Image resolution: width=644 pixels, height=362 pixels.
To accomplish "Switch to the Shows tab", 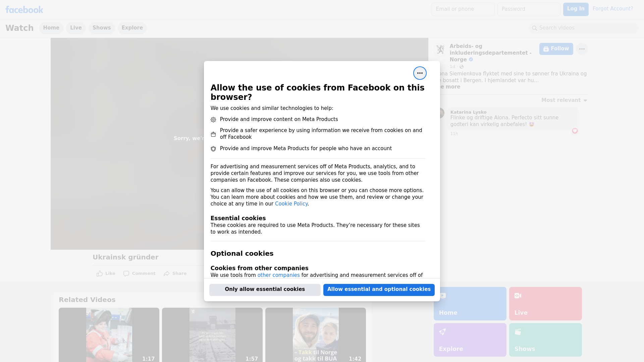I will (101, 28).
